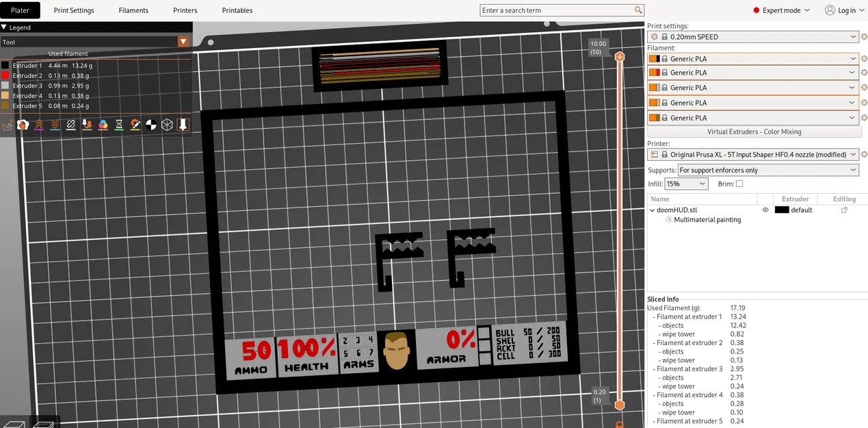868x428 pixels.
Task: Toggle Color changes visibility icon
Action: 103,125
